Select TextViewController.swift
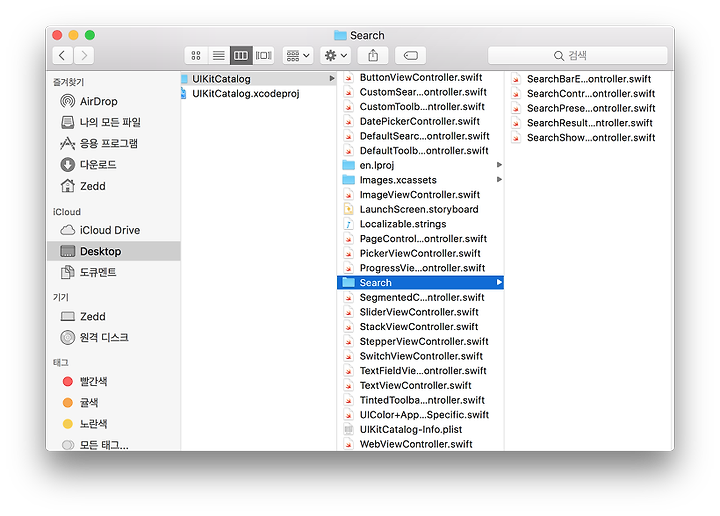The width and height of the screenshot is (720, 516). 420,386
